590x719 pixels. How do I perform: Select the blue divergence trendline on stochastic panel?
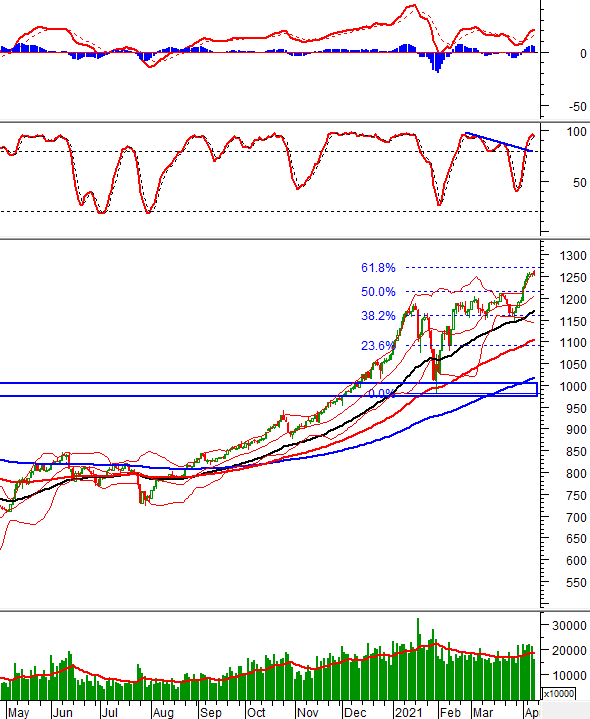pos(499,142)
